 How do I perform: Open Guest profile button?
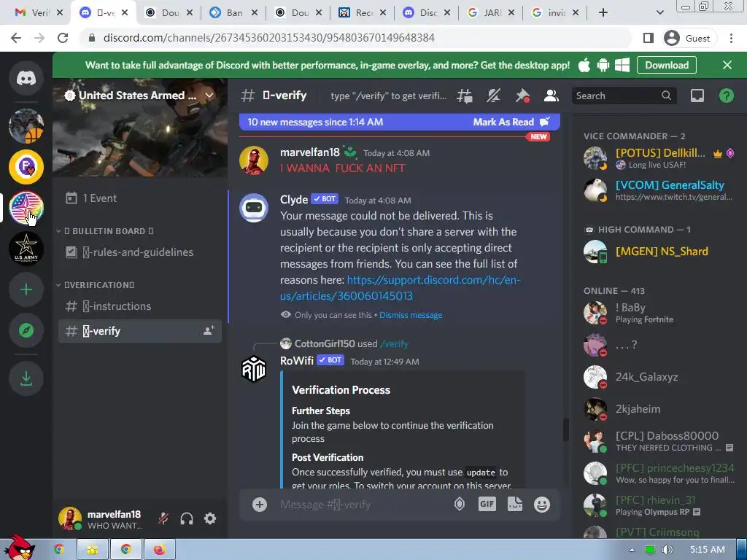click(688, 38)
